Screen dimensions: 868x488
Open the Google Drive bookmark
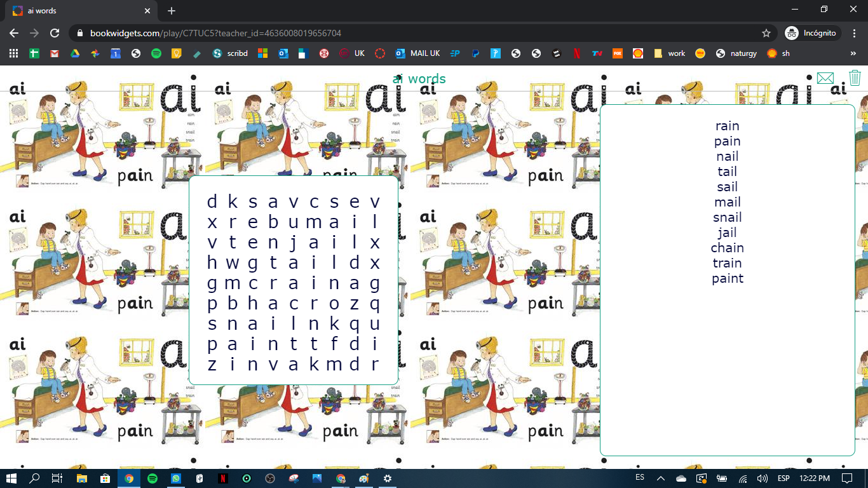click(74, 53)
